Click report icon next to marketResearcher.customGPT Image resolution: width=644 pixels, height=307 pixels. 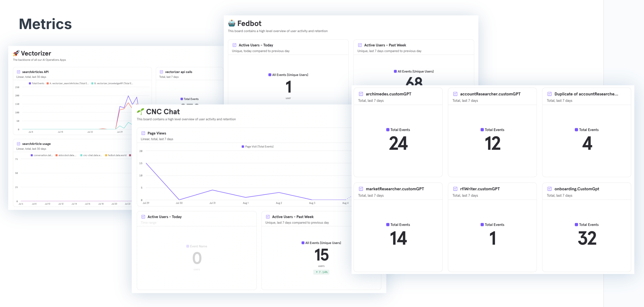[361, 189]
